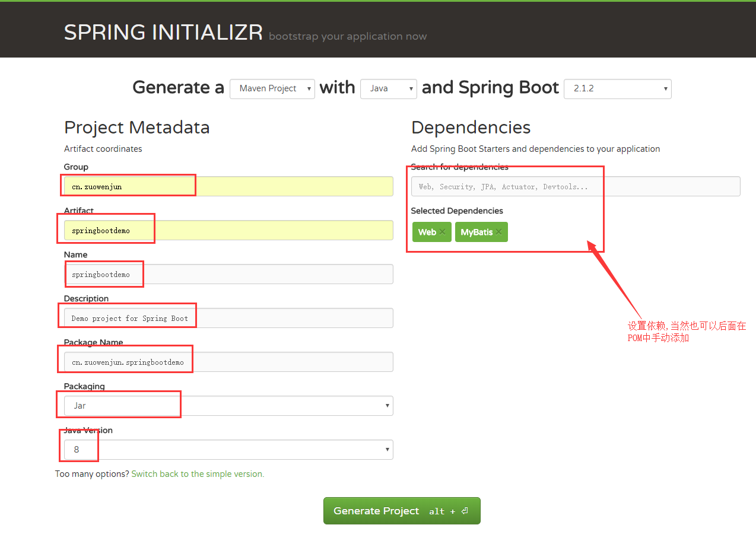Click the Description field label
The height and width of the screenshot is (541, 756).
[87, 298]
